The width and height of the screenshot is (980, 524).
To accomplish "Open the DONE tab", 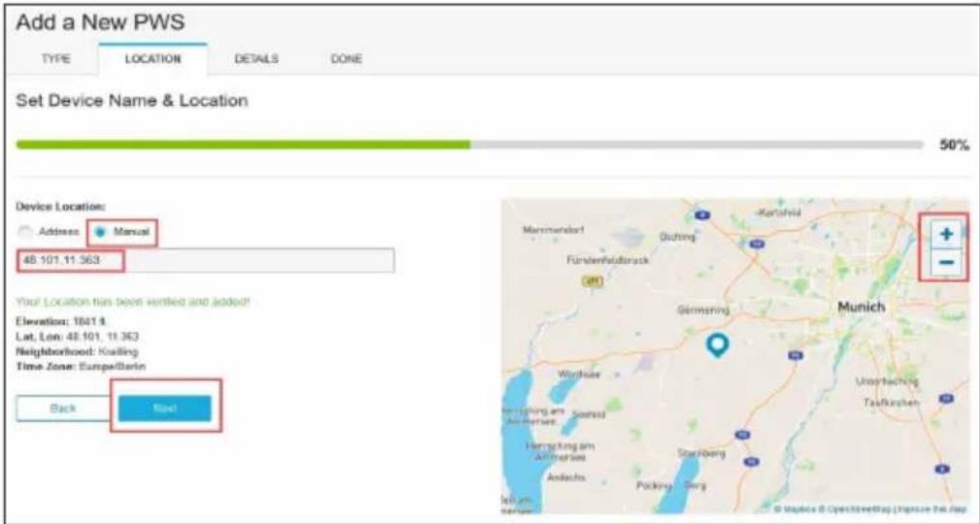I will (x=346, y=59).
